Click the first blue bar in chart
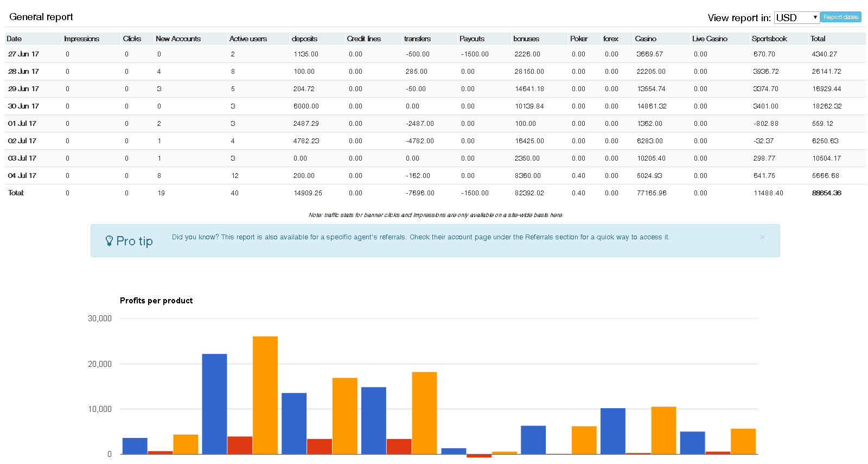This screenshot has width=868, height=464. pyautogui.click(x=135, y=446)
